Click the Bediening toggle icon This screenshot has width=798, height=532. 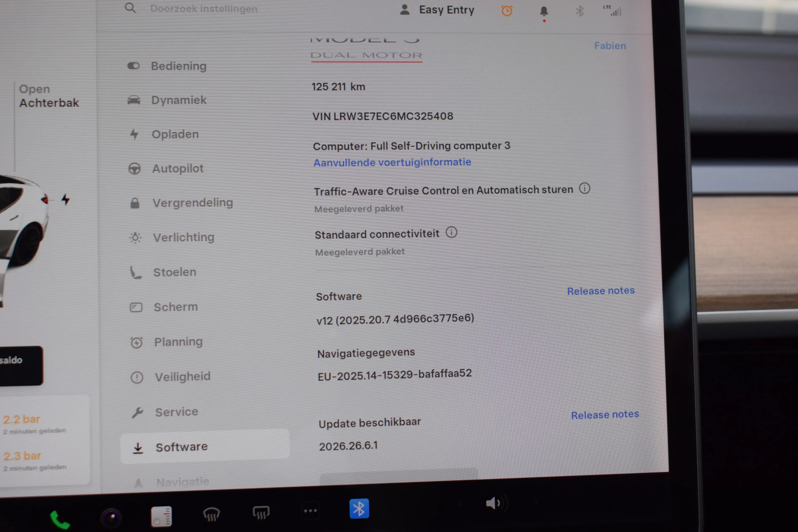click(133, 66)
